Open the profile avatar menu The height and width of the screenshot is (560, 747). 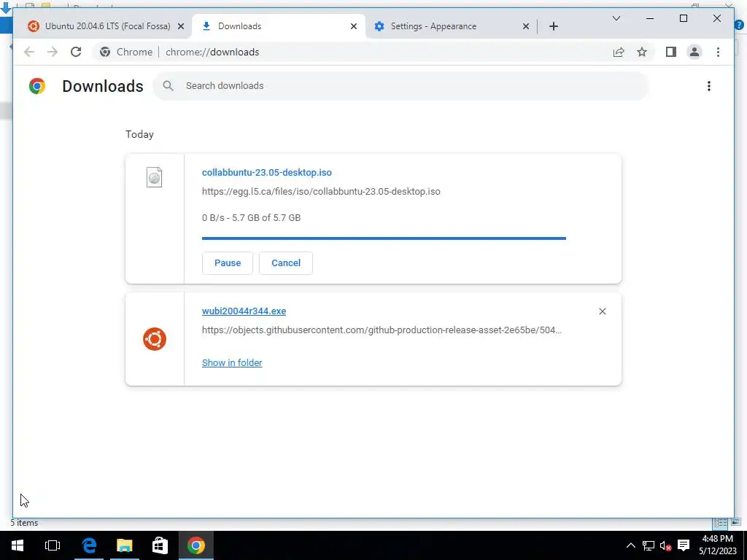click(x=694, y=52)
